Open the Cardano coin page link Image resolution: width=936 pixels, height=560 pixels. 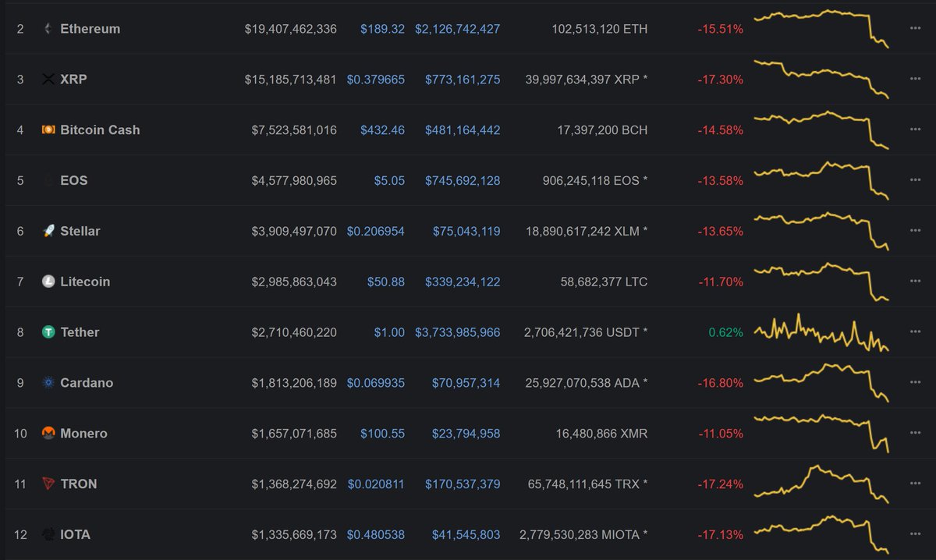pyautogui.click(x=87, y=383)
